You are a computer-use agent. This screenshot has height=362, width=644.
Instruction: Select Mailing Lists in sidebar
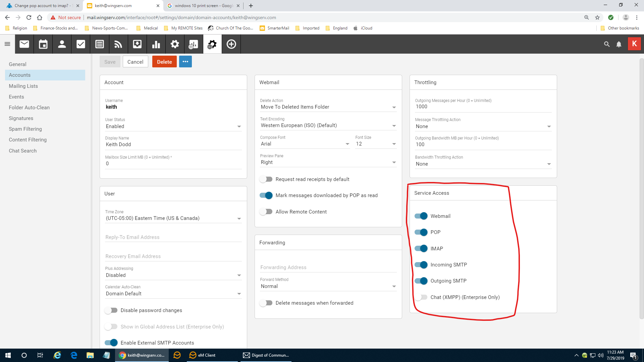(23, 86)
